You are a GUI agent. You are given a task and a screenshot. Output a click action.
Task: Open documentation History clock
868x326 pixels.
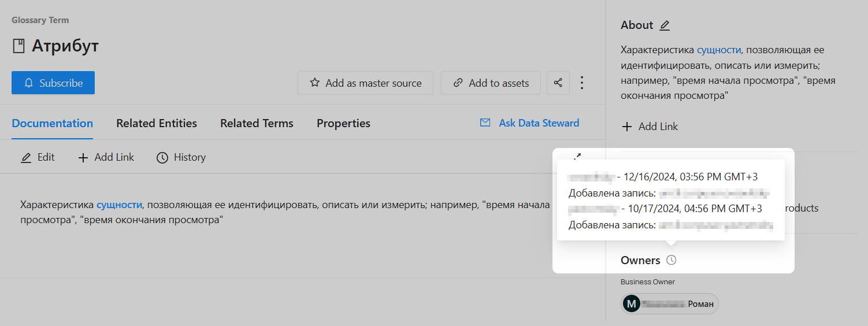point(181,157)
